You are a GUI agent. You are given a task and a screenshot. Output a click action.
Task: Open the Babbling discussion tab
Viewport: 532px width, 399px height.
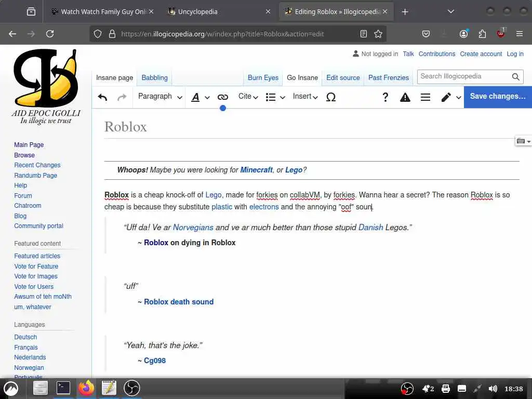click(154, 78)
